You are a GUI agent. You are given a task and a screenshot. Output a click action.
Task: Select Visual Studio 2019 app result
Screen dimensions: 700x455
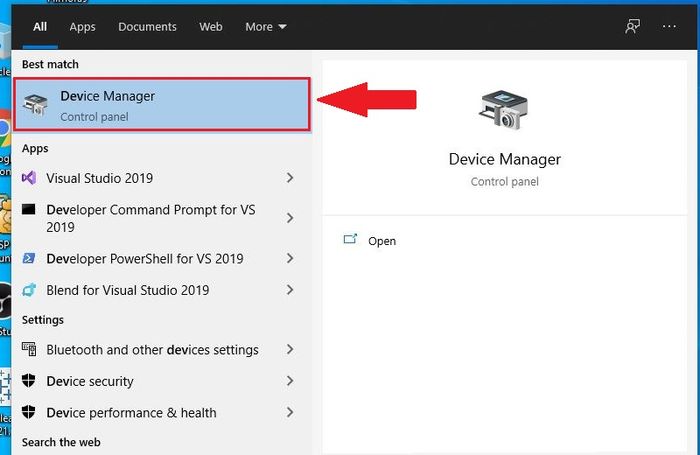point(162,178)
